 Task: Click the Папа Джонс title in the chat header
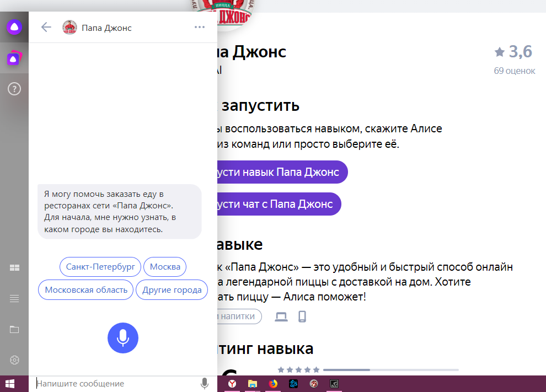[106, 28]
